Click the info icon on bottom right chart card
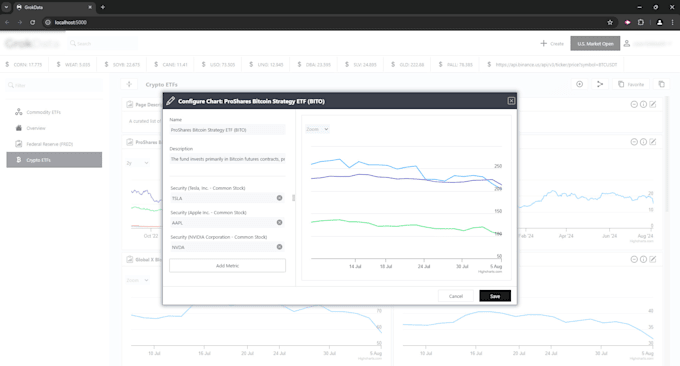The width and height of the screenshot is (680, 366). pos(643,259)
